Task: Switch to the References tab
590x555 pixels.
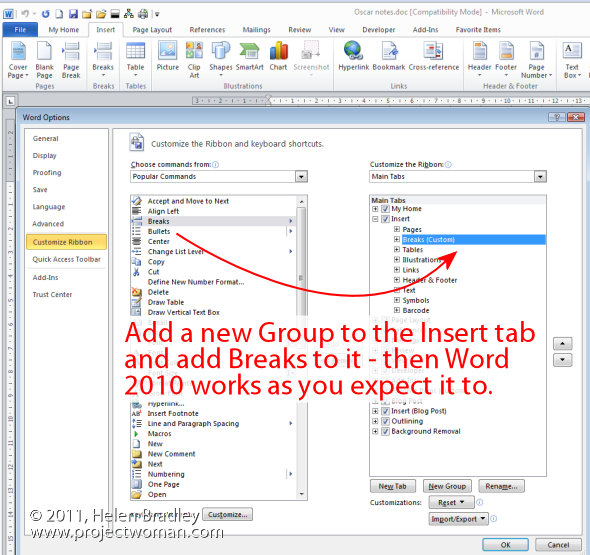Action: pyautogui.click(x=207, y=30)
